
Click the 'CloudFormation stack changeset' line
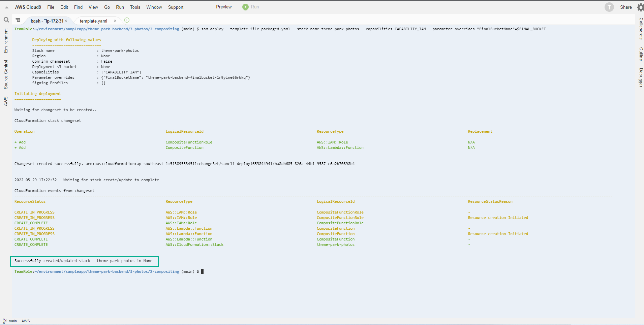click(48, 121)
